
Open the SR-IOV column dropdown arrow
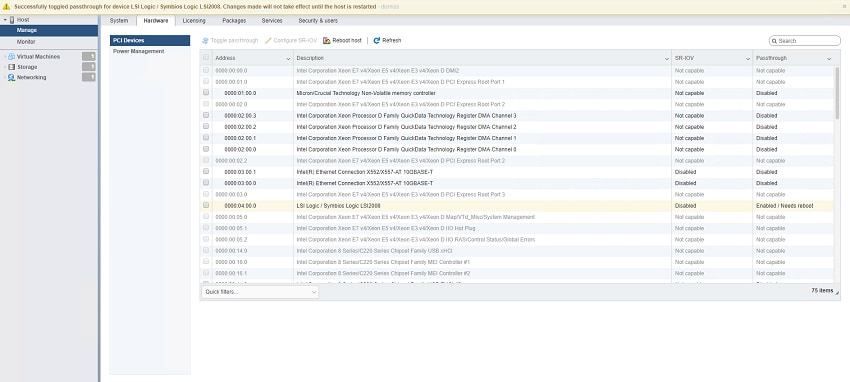(x=748, y=58)
